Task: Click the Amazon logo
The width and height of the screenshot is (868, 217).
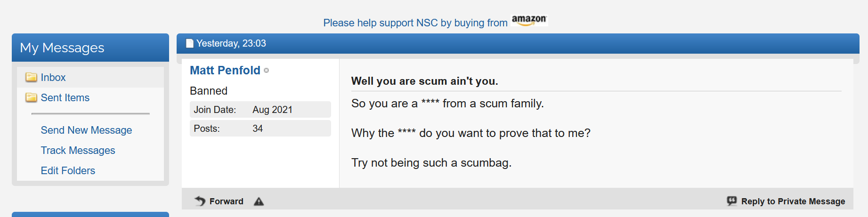Action: [529, 20]
